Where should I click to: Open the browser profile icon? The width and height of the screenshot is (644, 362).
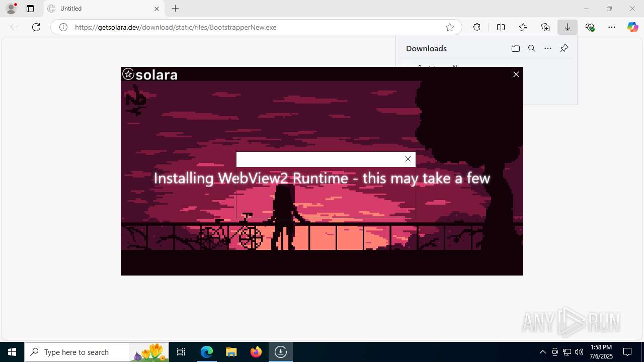click(x=11, y=9)
